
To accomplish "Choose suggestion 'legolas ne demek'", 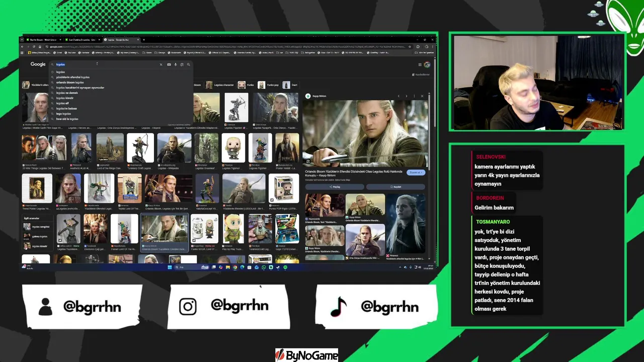I will coord(67,93).
